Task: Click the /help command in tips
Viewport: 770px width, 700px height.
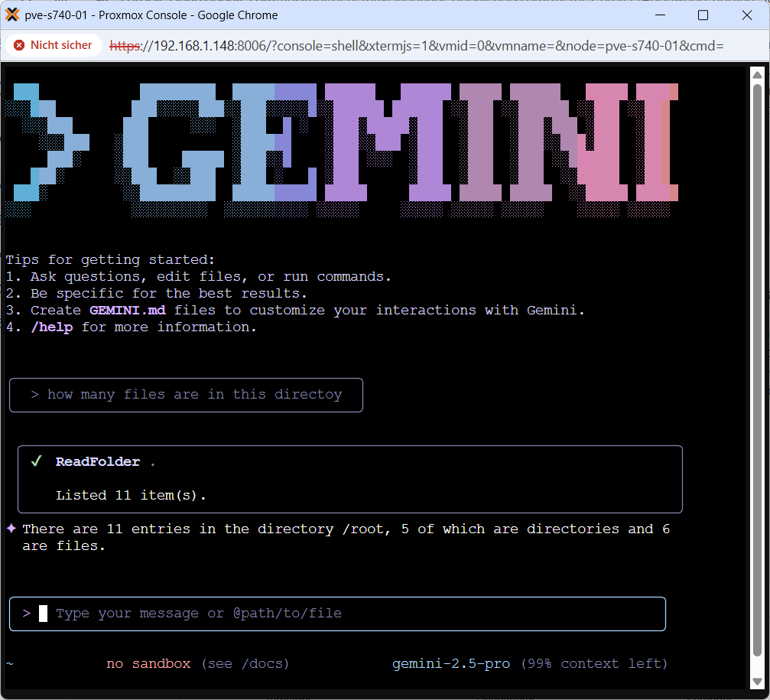Action: (51, 327)
